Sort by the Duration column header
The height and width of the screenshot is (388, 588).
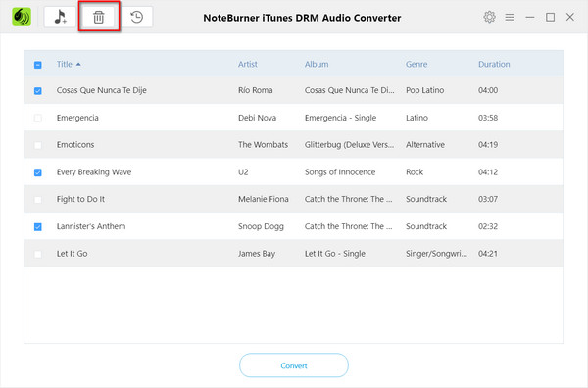click(494, 64)
